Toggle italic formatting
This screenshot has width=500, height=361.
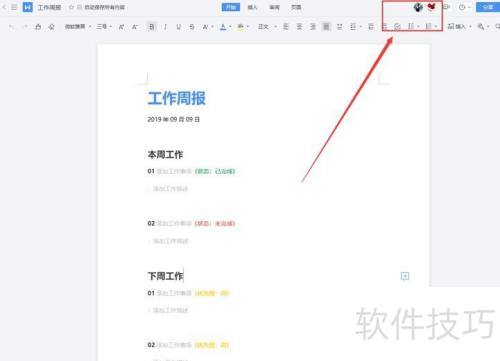165,27
